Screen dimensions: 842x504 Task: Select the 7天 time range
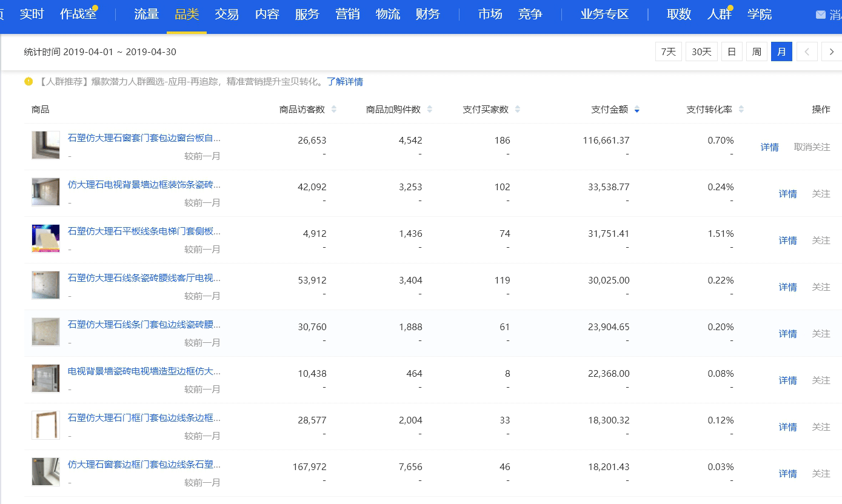[x=668, y=52]
